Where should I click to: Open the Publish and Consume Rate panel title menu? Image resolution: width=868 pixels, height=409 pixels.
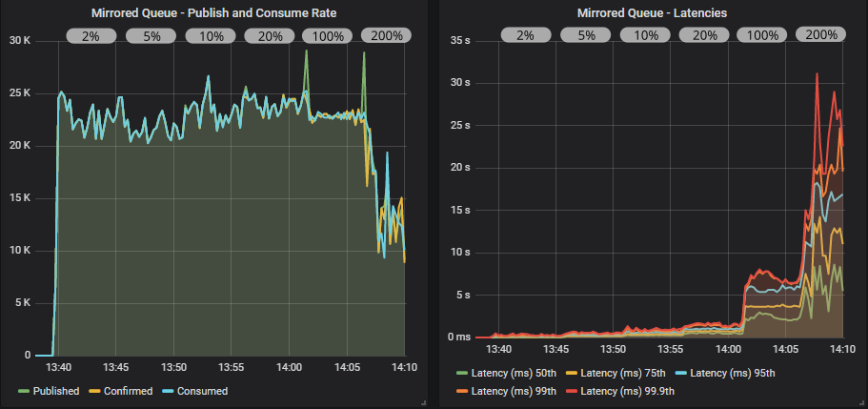(x=212, y=13)
